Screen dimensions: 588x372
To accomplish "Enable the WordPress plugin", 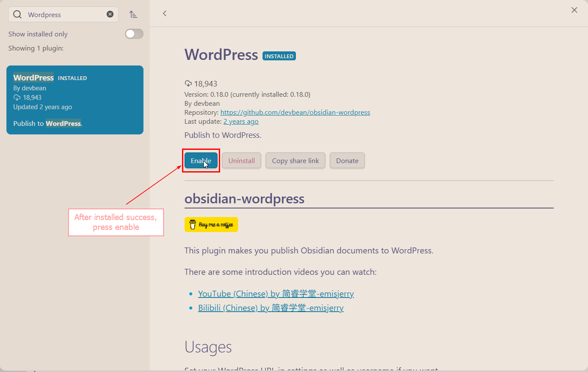I will 201,160.
